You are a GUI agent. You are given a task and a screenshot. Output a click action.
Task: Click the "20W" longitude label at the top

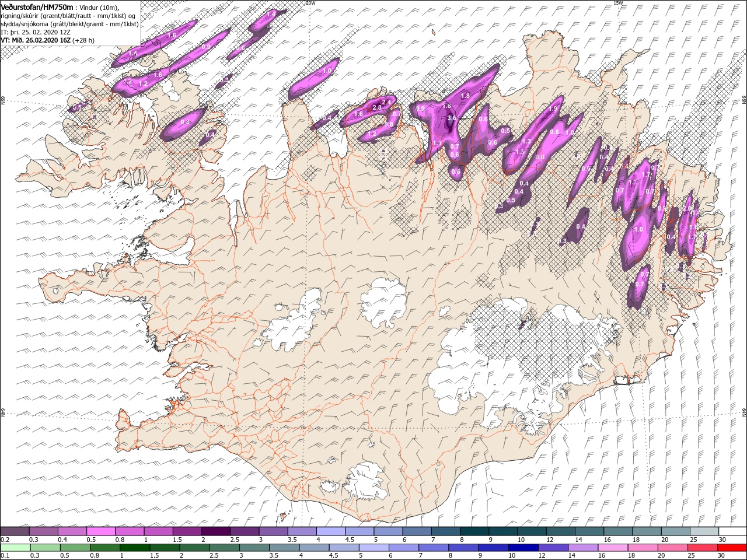[310, 2]
